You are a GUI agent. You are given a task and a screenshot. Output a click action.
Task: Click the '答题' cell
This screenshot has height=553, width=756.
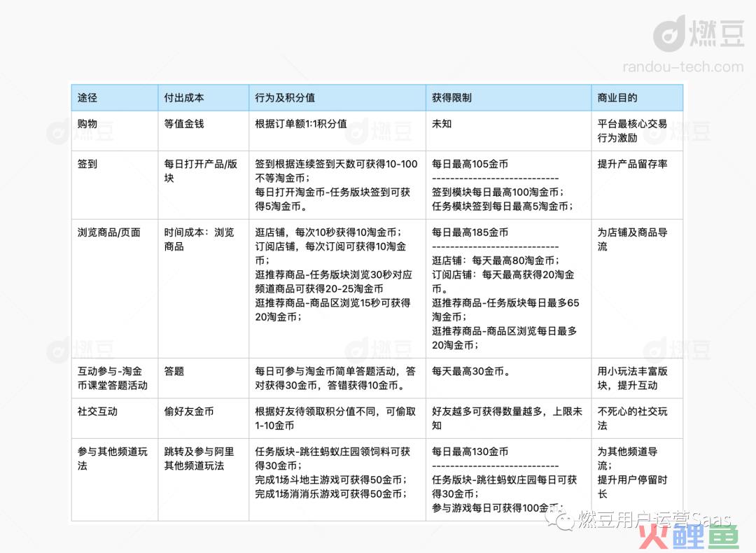(x=204, y=379)
